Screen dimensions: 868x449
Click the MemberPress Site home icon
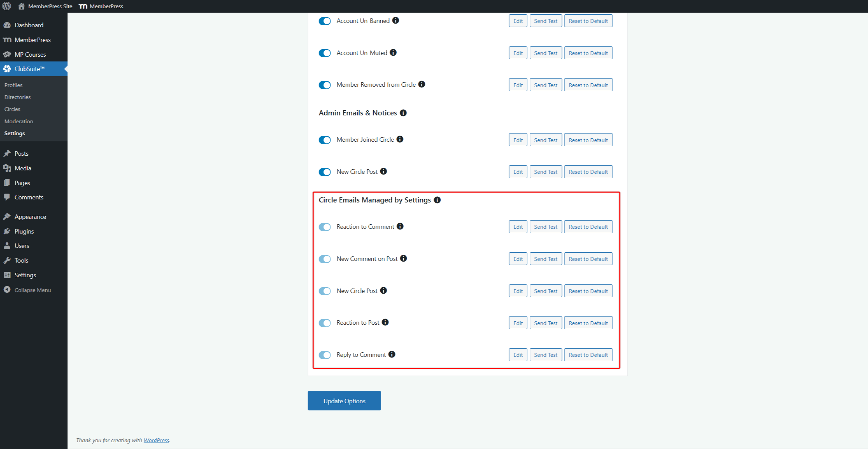(22, 6)
